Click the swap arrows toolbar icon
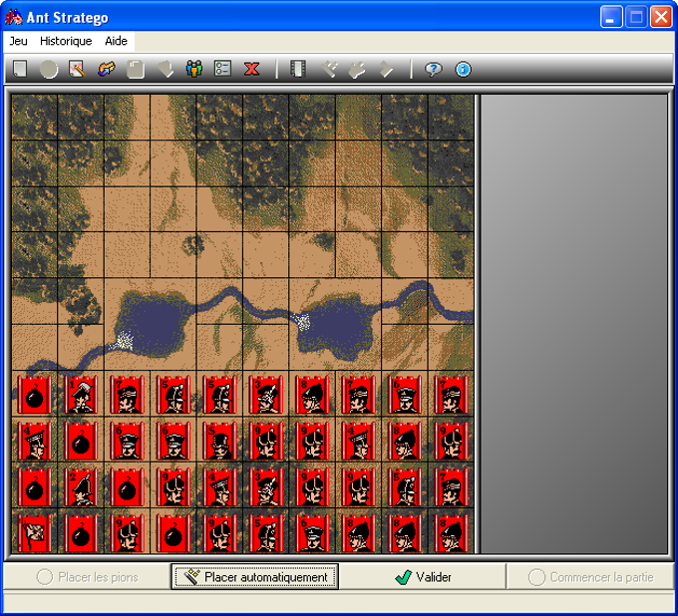The image size is (678, 616). (x=107, y=69)
